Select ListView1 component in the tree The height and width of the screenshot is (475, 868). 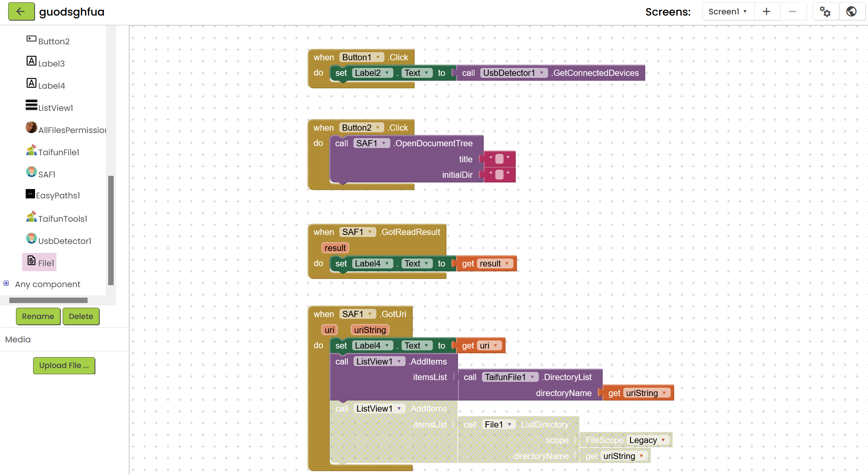[55, 108]
